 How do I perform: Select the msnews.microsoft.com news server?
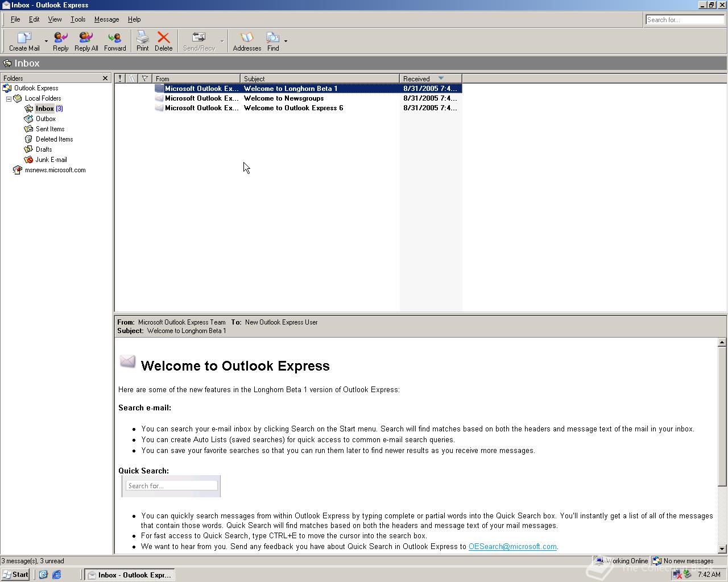(x=55, y=170)
